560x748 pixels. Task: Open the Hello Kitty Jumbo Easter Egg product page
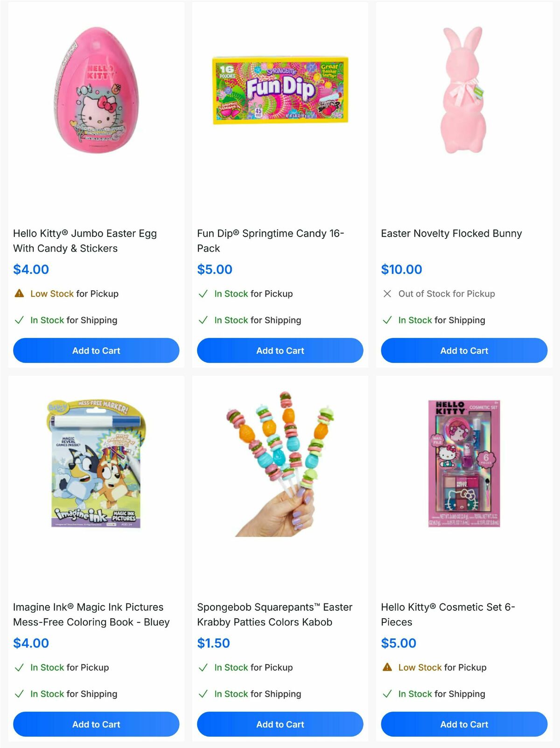pos(84,241)
